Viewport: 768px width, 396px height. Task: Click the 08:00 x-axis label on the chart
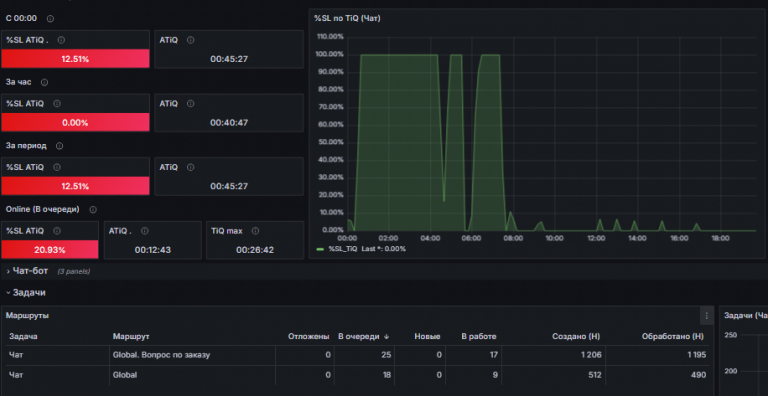pyautogui.click(x=512, y=238)
